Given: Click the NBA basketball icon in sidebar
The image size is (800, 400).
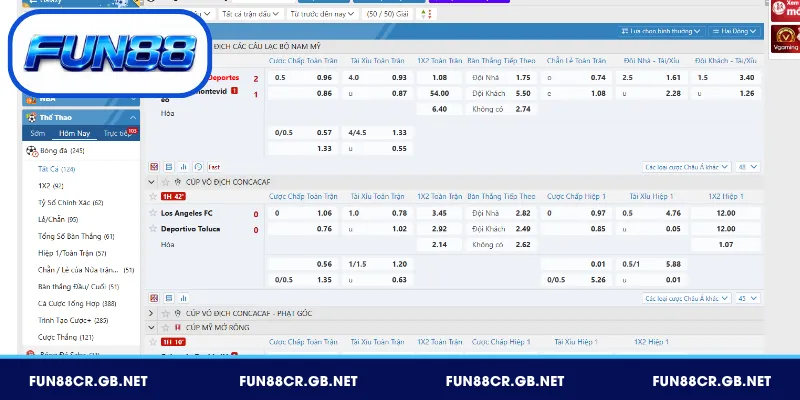Looking at the screenshot, I should point(31,99).
